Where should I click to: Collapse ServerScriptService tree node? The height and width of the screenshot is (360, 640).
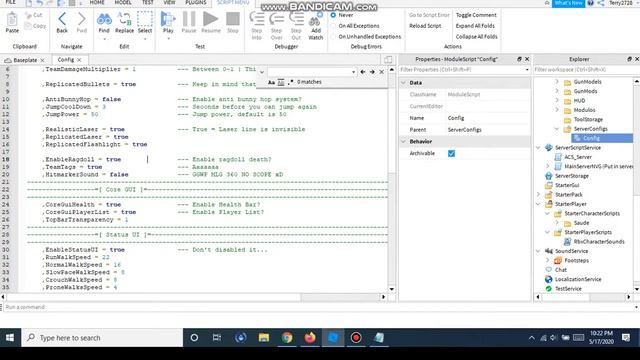click(x=538, y=148)
